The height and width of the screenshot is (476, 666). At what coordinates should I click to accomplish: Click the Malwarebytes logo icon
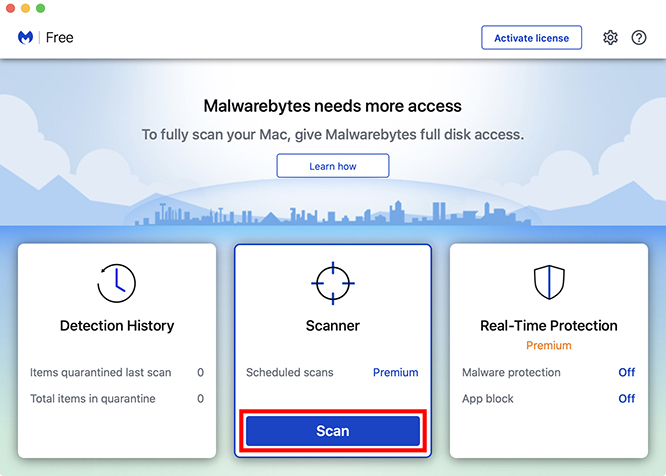(x=25, y=38)
